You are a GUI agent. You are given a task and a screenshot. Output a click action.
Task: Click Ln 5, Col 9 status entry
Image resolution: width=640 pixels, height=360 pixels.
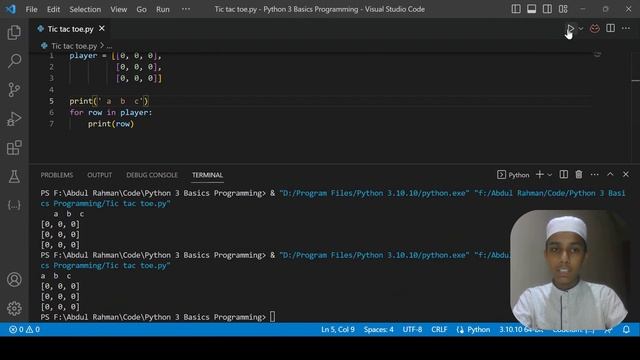click(338, 329)
